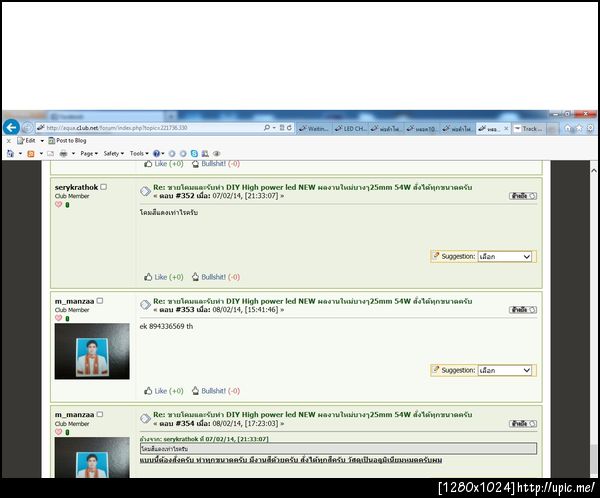
Task: Expand the Home dropdown arrow in command bar
Action: tap(20, 153)
